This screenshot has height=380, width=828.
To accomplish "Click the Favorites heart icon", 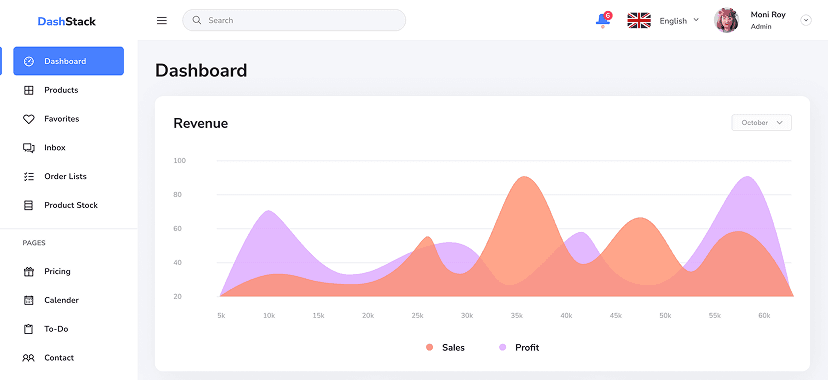I will point(29,119).
